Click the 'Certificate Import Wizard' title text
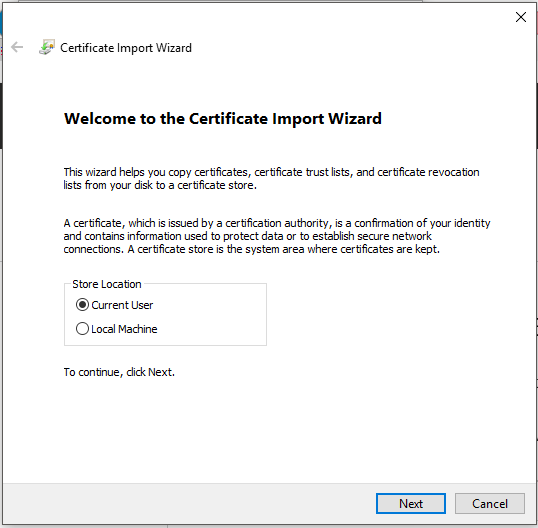The width and height of the screenshot is (538, 528). tap(126, 48)
